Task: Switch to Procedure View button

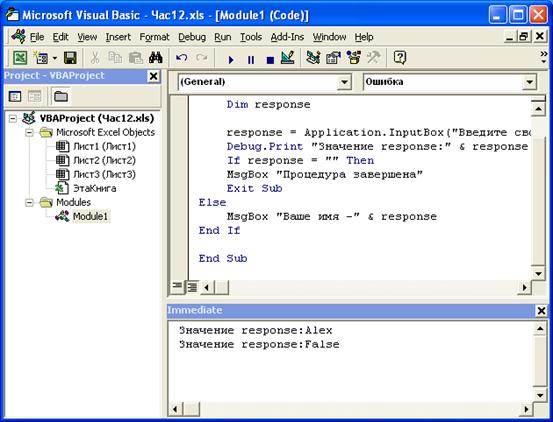Action: [177, 287]
